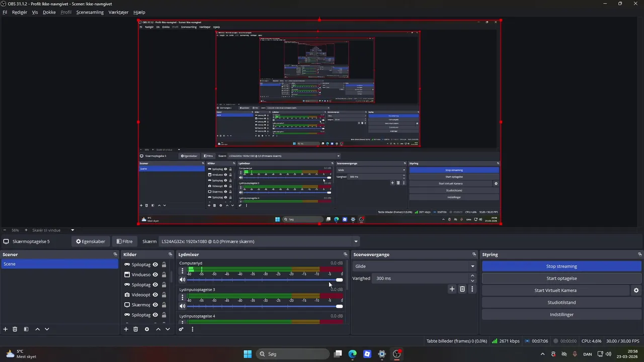Open virtual camera settings gear

click(636, 291)
